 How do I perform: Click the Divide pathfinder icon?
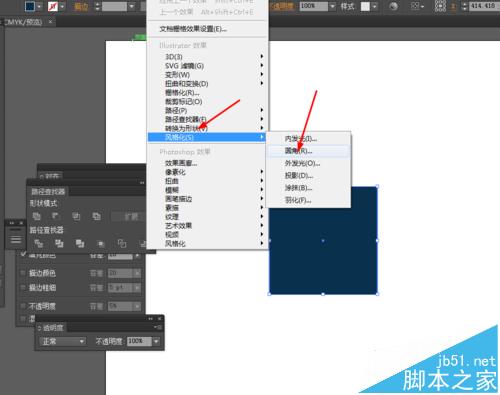39,243
